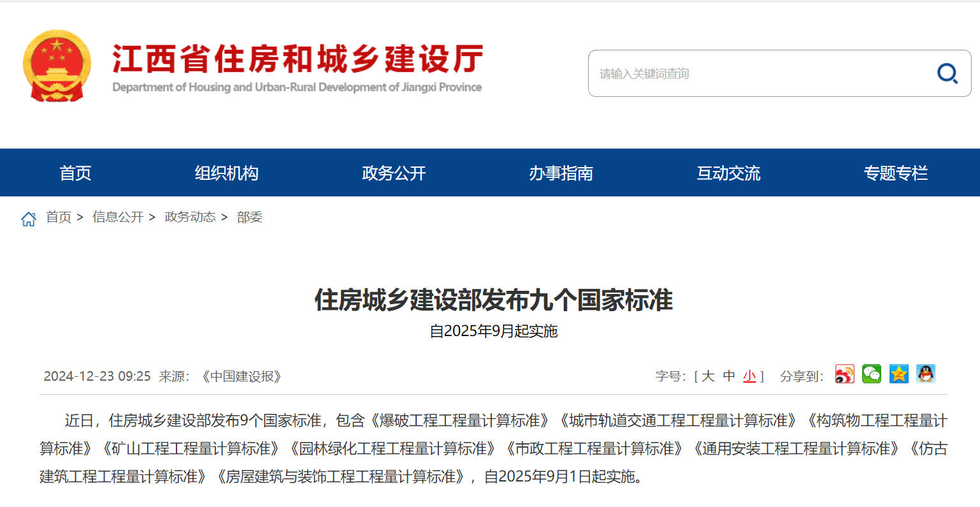Image resolution: width=980 pixels, height=507 pixels.
Task: Click the 分享到 label
Action: point(802,376)
